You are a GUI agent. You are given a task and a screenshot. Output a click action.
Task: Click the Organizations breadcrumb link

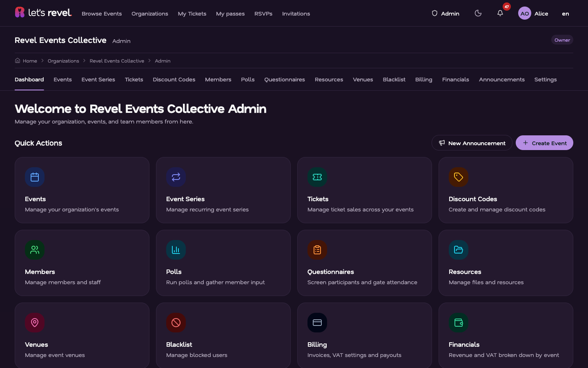(63, 61)
